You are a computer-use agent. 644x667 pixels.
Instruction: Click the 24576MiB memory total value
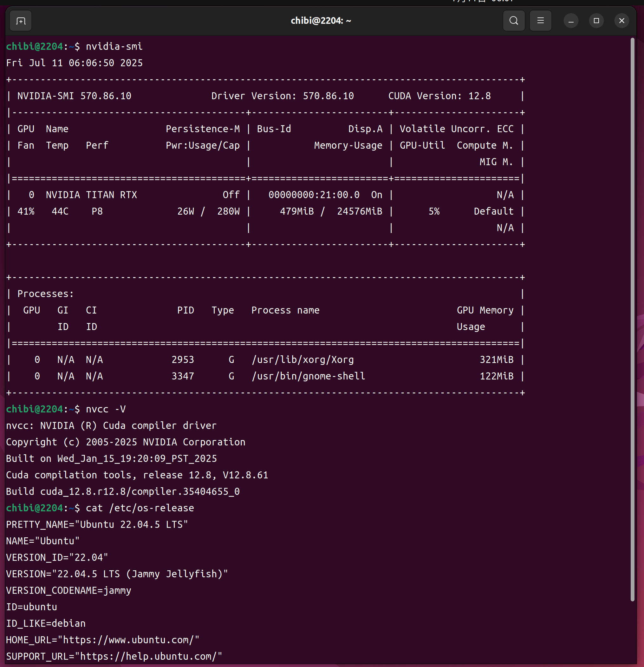(360, 211)
